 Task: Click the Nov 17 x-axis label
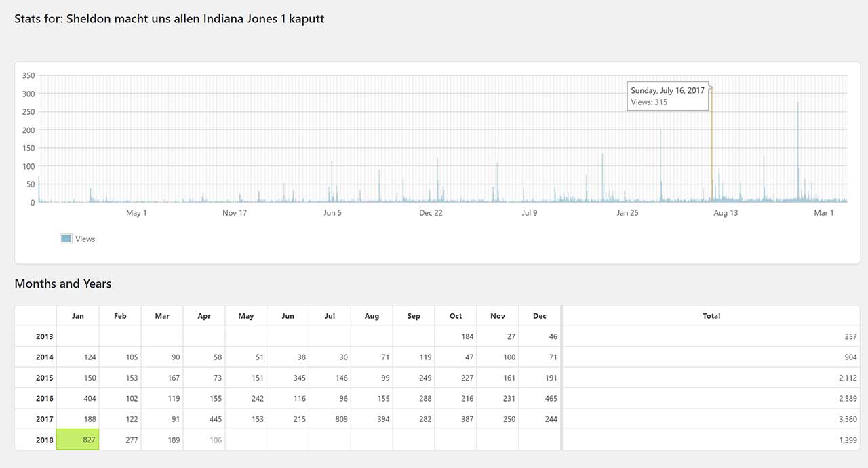(235, 213)
